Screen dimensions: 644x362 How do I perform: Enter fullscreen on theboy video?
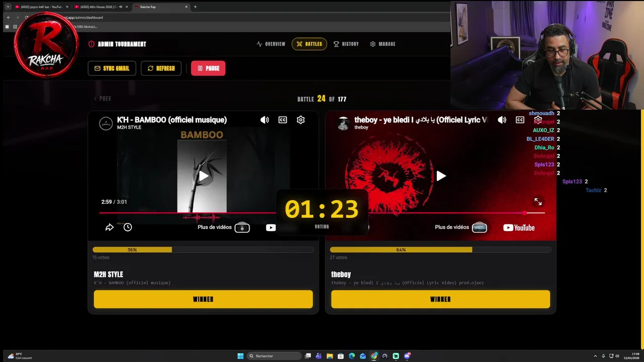538,202
